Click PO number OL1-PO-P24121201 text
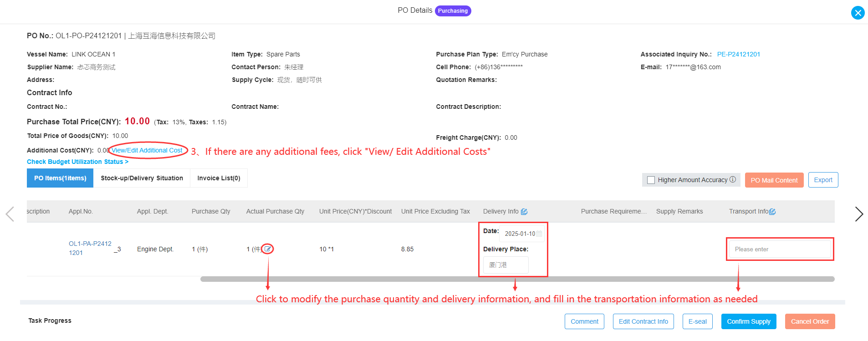Screen dimensions: 868x341 point(89,36)
